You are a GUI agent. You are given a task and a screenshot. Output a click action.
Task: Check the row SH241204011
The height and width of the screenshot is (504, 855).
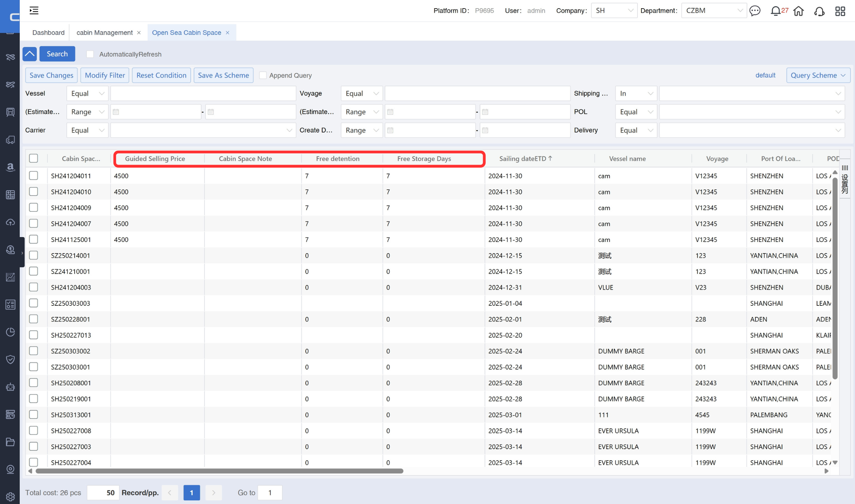(34, 175)
